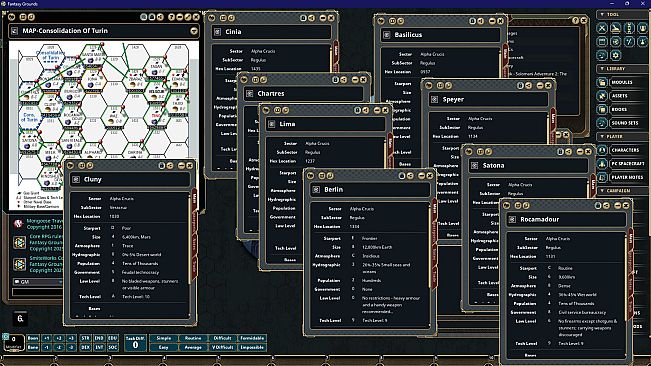Click help icon on map window toolbar

[171, 17]
